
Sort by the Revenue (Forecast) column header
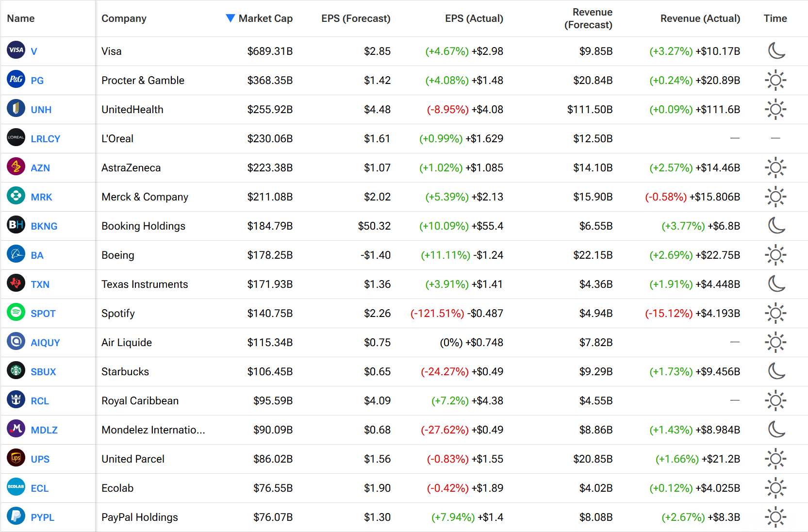(x=588, y=18)
